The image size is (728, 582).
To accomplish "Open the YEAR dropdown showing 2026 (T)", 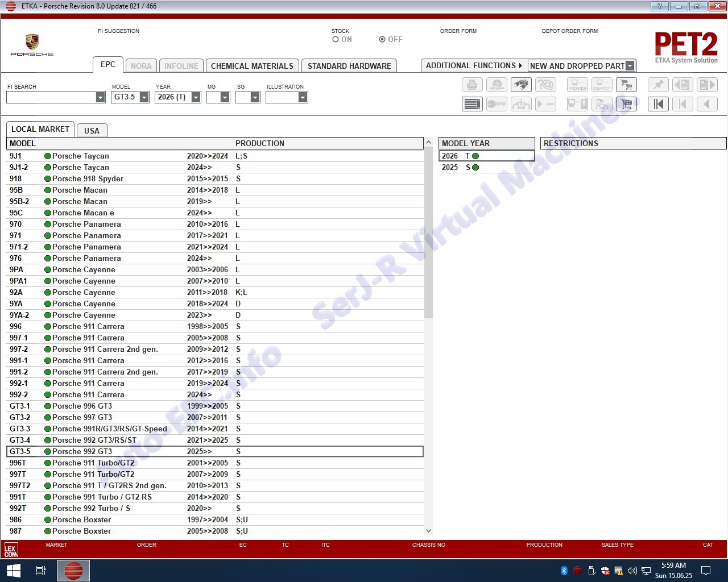I will (x=196, y=98).
